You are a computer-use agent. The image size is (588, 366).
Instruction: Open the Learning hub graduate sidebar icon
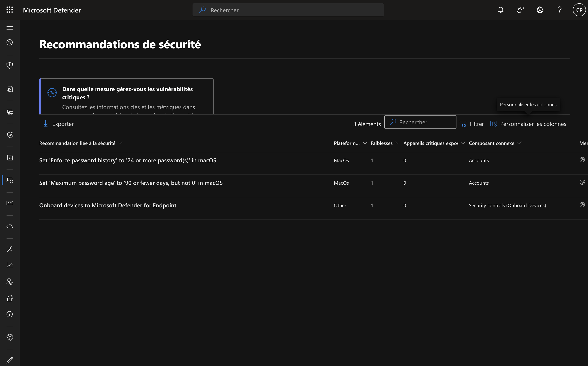point(10,282)
